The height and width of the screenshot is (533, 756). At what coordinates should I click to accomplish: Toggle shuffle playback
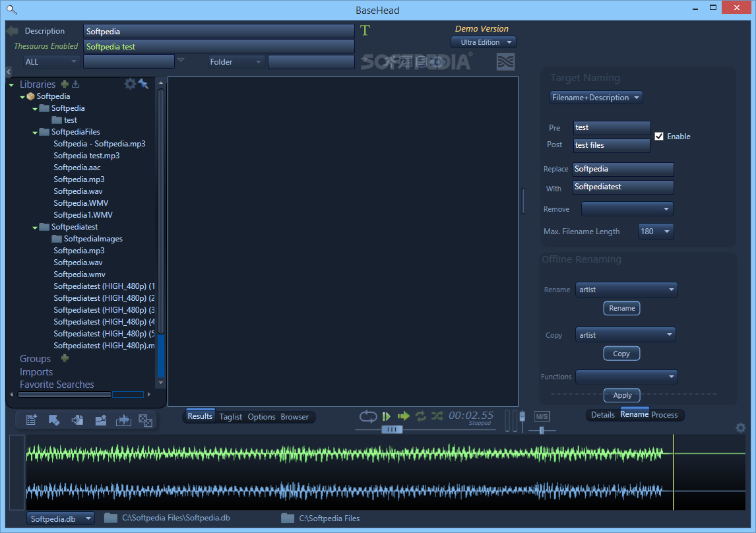coord(437,416)
